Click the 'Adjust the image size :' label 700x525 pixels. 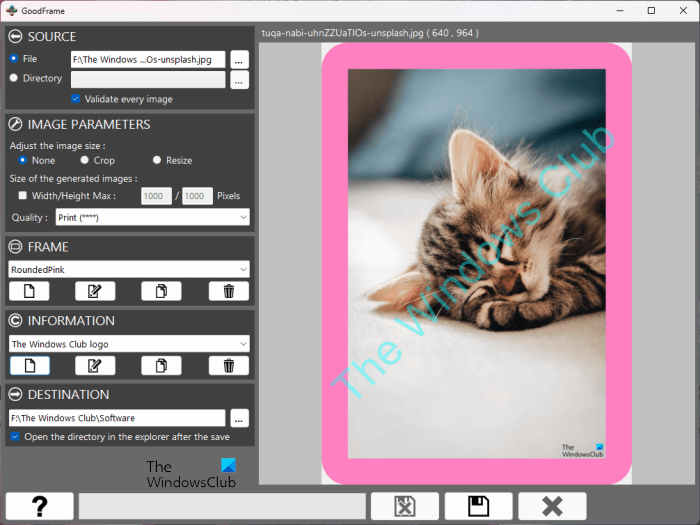click(x=58, y=146)
